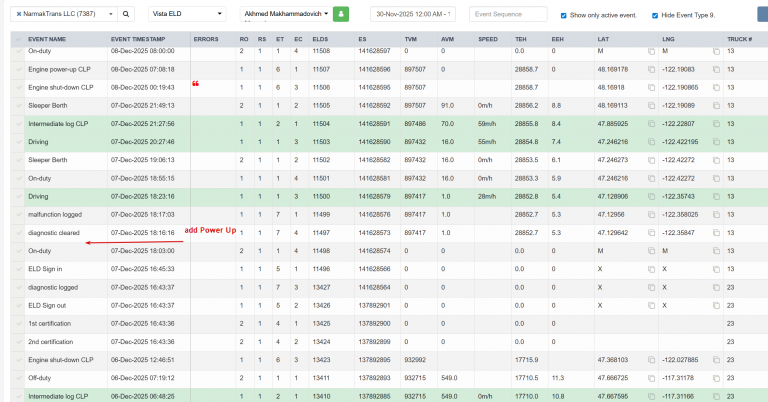Copy longitude -122.35743 via copy icon
This screenshot has height=402, width=768.
(716, 197)
